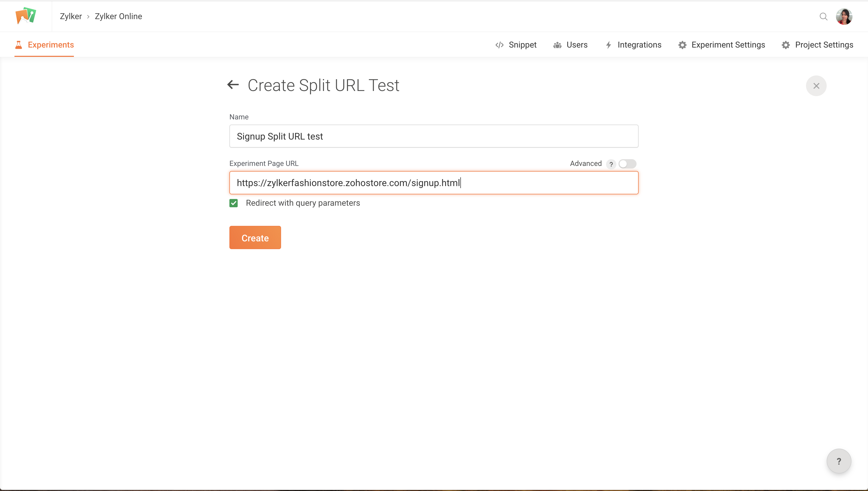Image resolution: width=868 pixels, height=491 pixels.
Task: Click the back arrow beside Create Split URL Test
Action: [x=233, y=85]
